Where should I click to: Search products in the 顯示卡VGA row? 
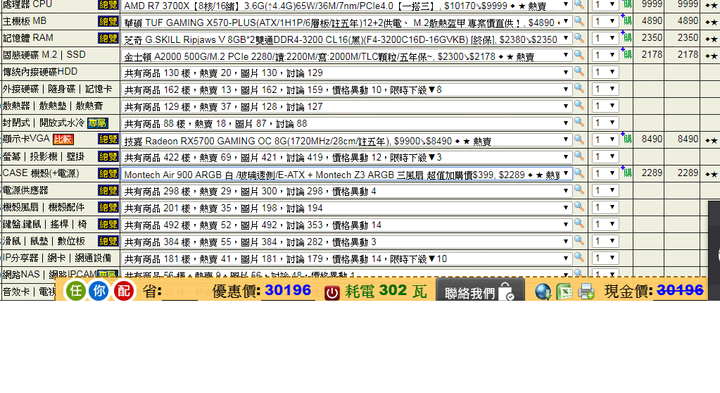click(579, 140)
